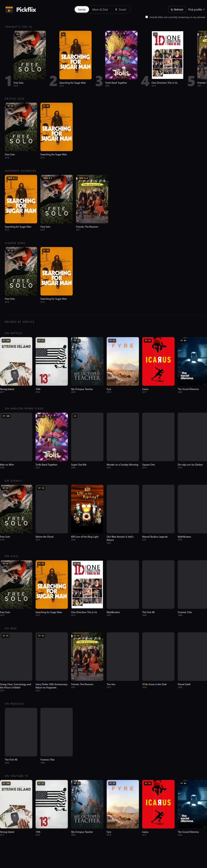
Task: Open Searching for Sugar Man under Hidden Gems
Action: tap(57, 271)
